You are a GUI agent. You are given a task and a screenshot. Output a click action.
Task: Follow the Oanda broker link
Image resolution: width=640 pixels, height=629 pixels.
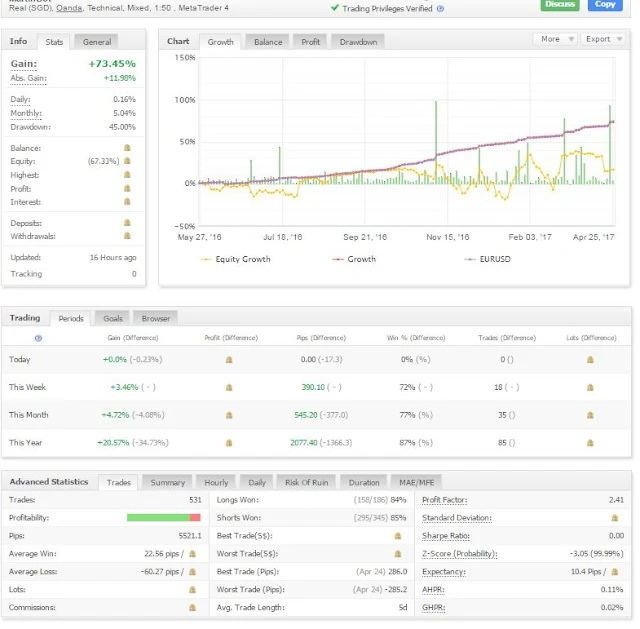point(69,8)
